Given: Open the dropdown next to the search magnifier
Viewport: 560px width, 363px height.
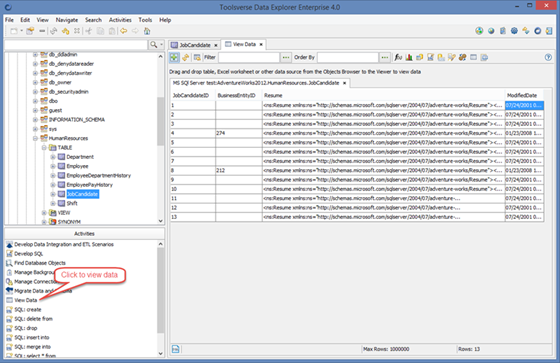Looking at the screenshot, I should pyautogui.click(x=161, y=45).
